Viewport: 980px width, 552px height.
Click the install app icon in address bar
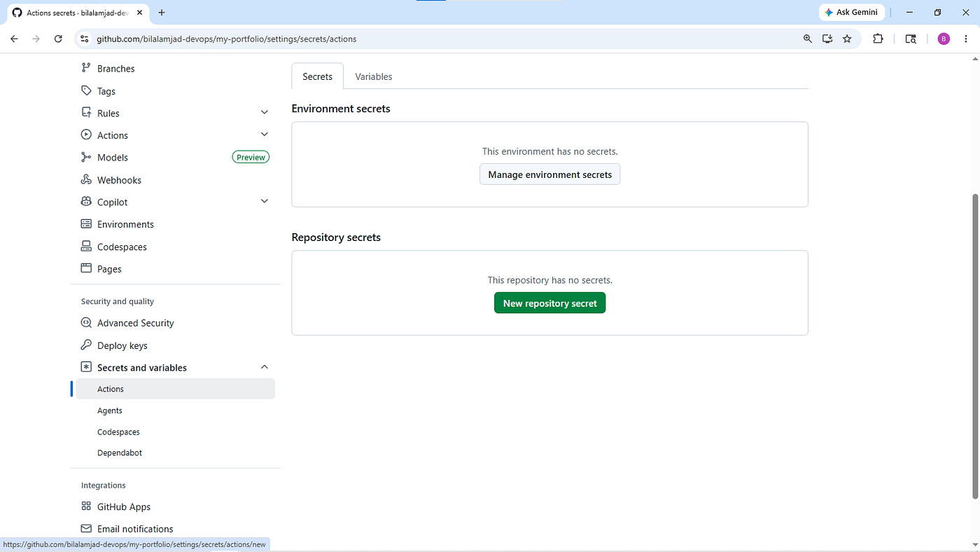click(x=827, y=39)
